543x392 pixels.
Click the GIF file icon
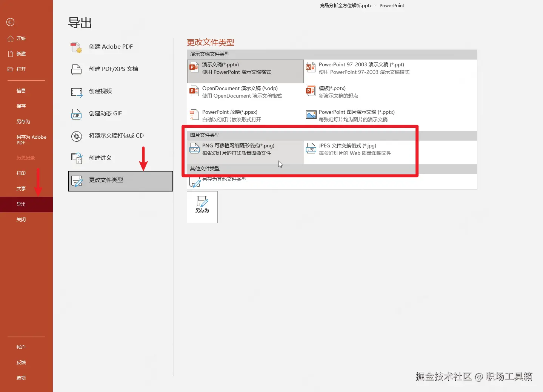76,114
